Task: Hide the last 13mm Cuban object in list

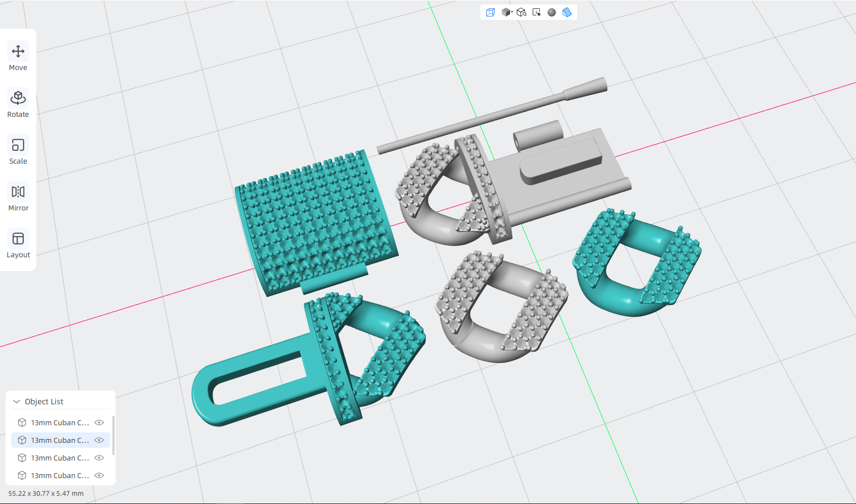Action: [x=99, y=475]
